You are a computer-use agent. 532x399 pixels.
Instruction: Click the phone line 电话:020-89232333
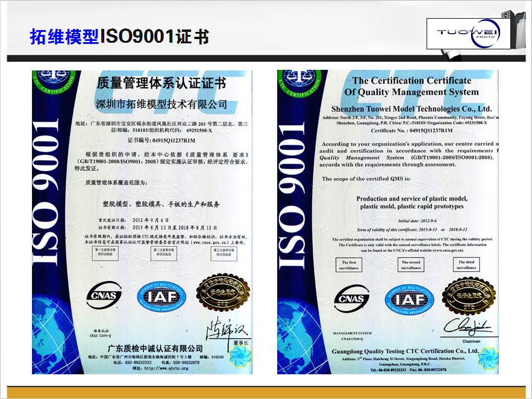pos(132,362)
